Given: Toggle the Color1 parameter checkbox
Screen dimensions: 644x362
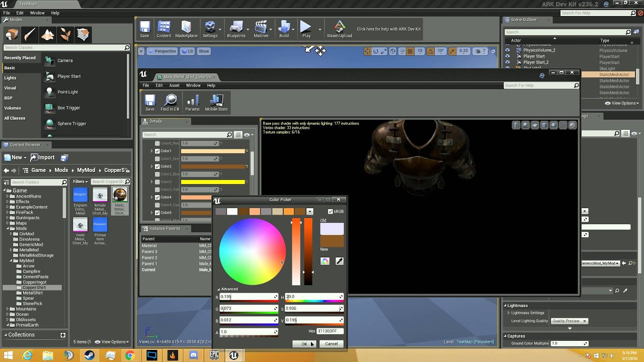Looking at the screenshot, I should coord(157,151).
